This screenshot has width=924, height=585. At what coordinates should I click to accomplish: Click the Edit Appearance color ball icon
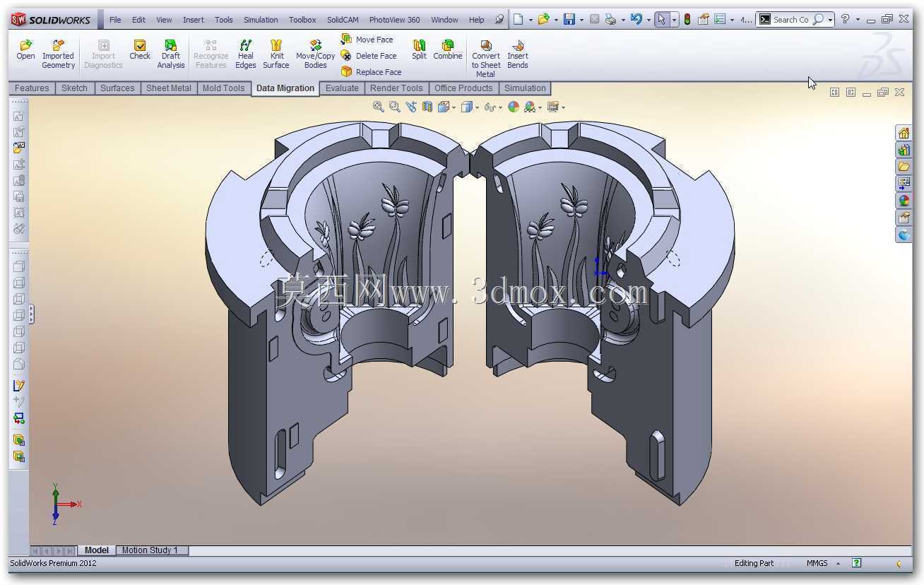point(514,107)
